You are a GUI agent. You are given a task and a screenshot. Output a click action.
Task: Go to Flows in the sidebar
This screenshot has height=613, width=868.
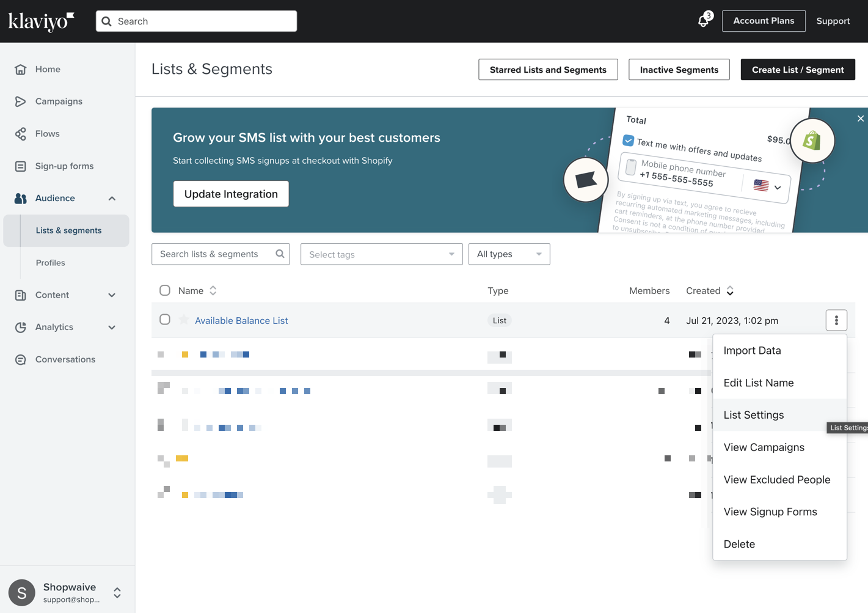coord(47,134)
